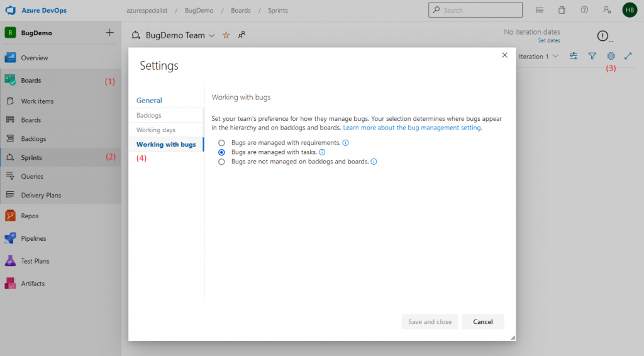The height and width of the screenshot is (356, 644).
Task: Select the Working with bugs tab
Action: (166, 145)
